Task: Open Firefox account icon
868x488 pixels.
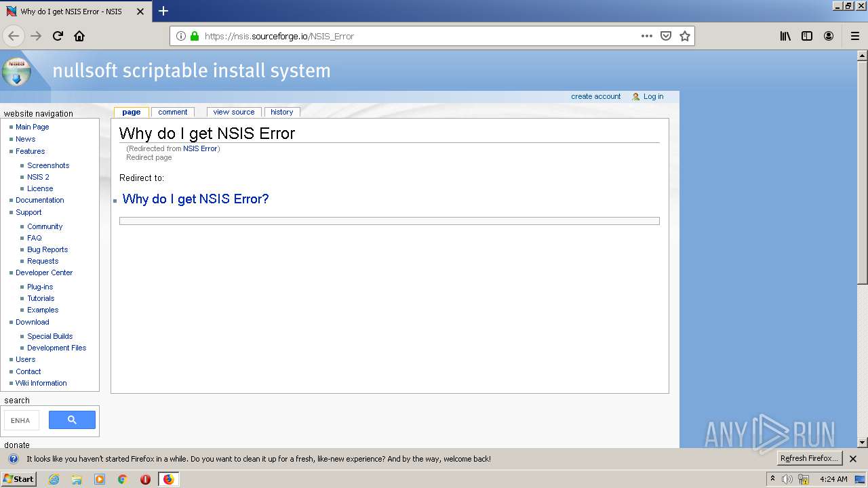Action: tap(829, 36)
